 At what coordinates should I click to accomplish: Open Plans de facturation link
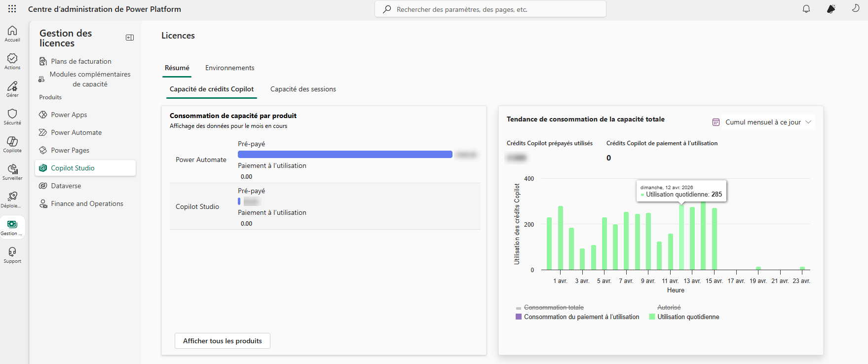[81, 61]
